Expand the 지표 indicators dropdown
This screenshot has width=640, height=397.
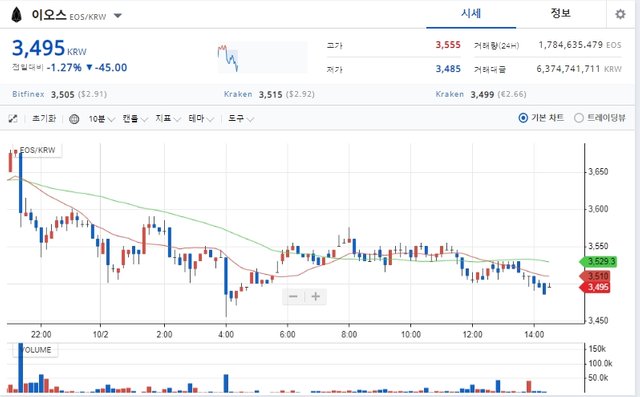pos(168,119)
